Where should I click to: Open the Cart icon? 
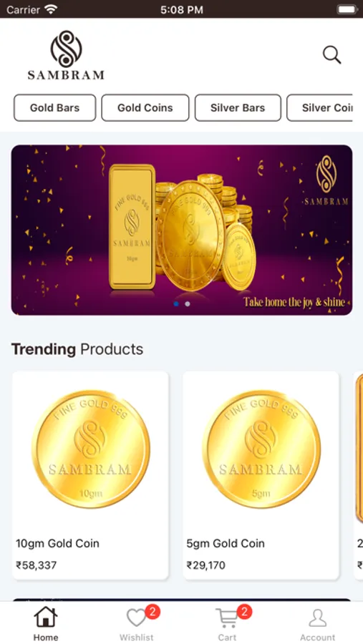pos(227,618)
